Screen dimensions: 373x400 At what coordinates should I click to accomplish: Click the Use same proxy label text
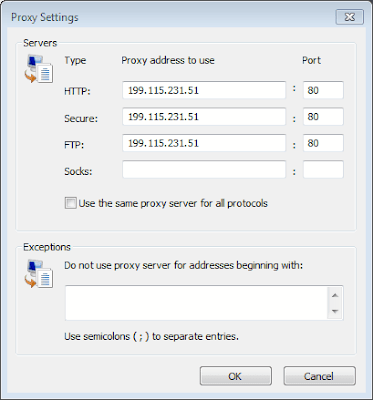click(x=173, y=203)
